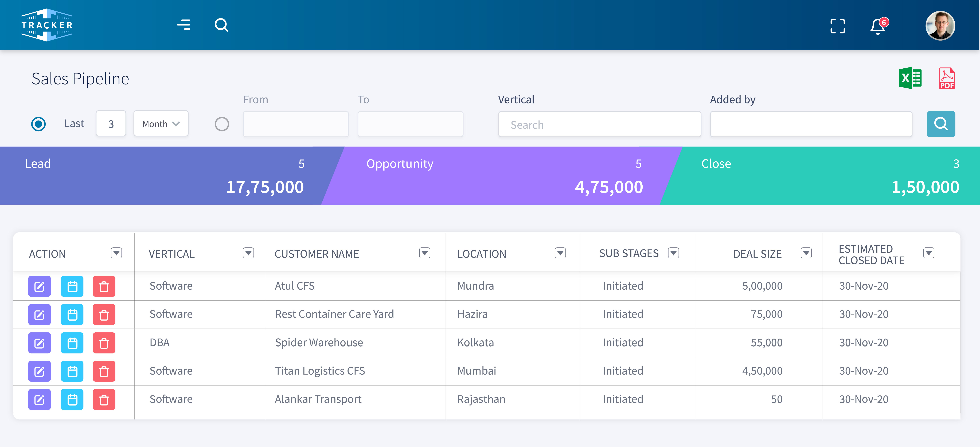This screenshot has height=447, width=980.
Task: Edit the Atul CFS row
Action: [x=40, y=286]
